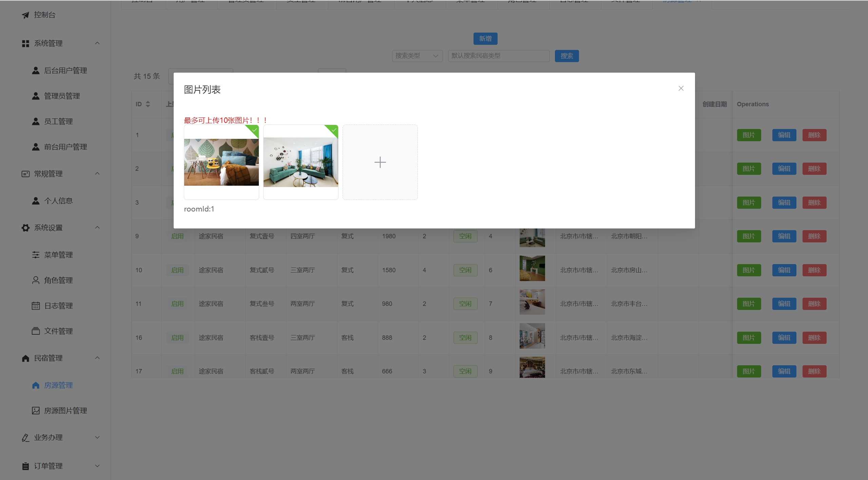
Task: Click the 默认搜索民宿类型 search field
Action: pos(498,56)
